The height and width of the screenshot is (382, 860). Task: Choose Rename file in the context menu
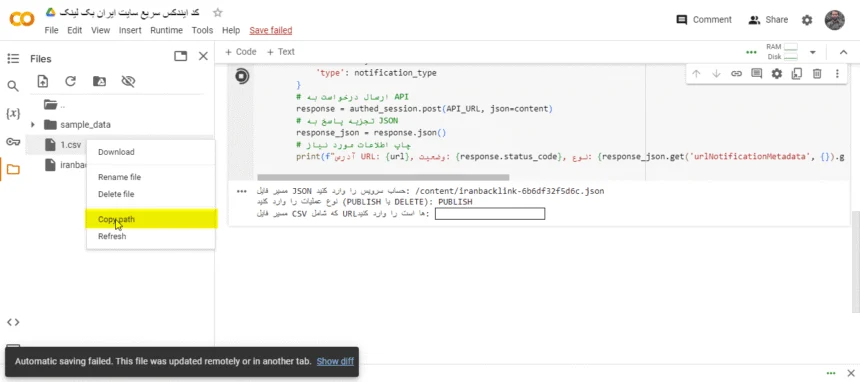pos(120,177)
